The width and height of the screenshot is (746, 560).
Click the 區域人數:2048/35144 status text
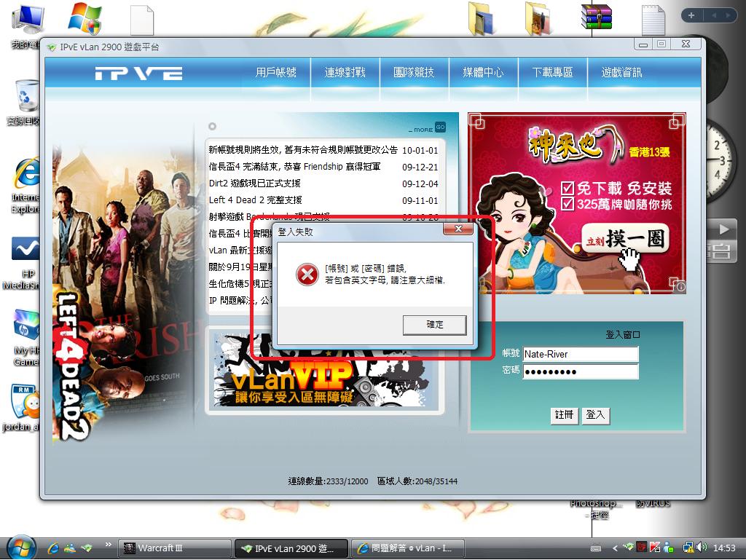click(x=417, y=481)
